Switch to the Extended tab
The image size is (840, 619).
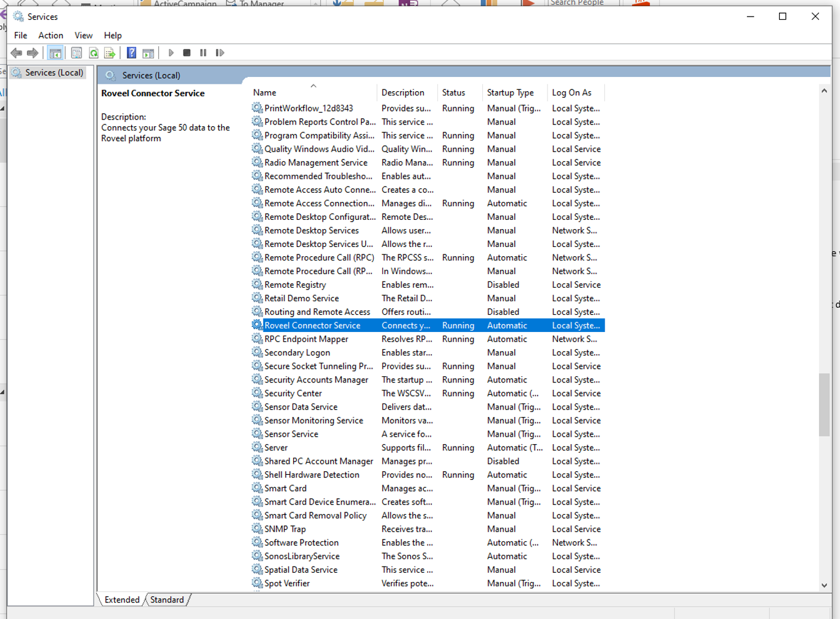[122, 599]
